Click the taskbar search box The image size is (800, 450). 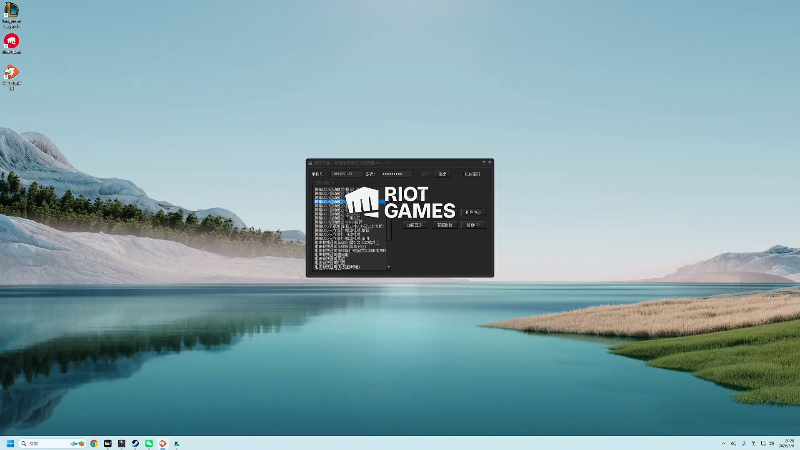coord(52,443)
